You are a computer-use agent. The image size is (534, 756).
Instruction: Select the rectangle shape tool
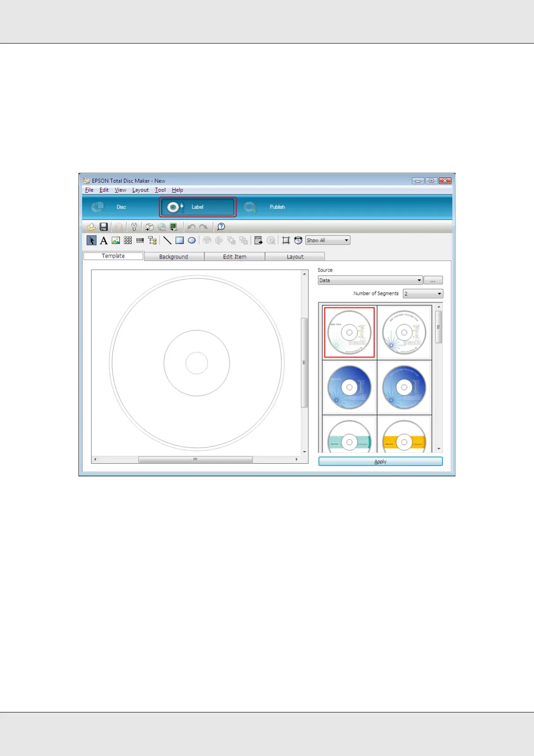pos(179,240)
